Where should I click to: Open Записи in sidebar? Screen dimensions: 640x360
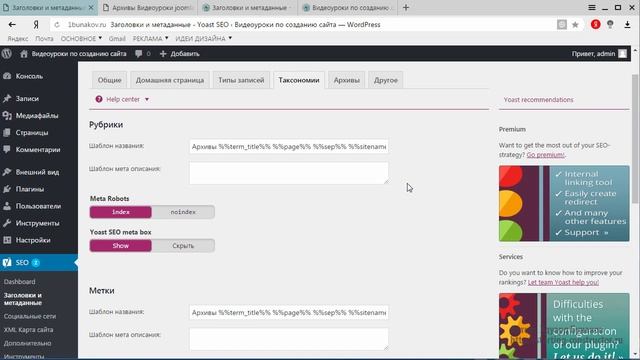(x=27, y=98)
